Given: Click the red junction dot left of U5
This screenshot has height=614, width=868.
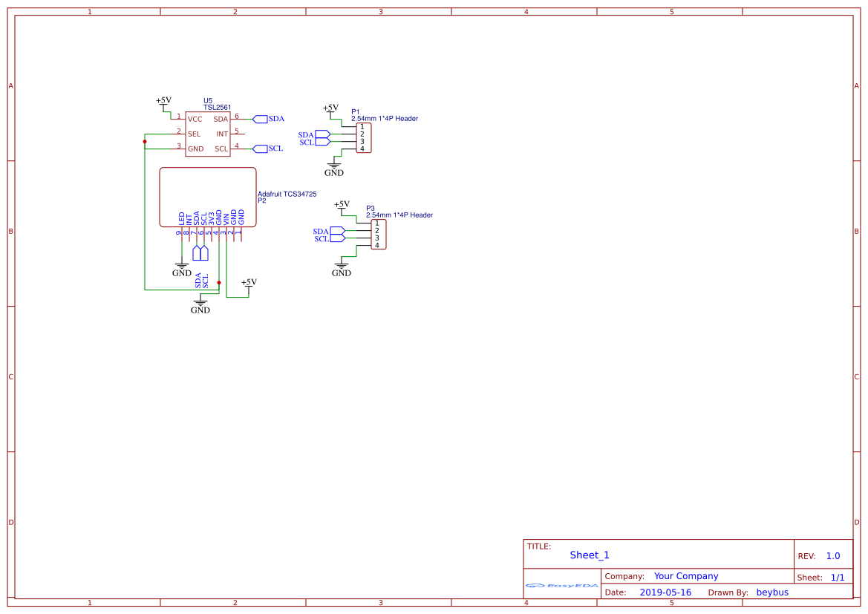Looking at the screenshot, I should coord(145,142).
